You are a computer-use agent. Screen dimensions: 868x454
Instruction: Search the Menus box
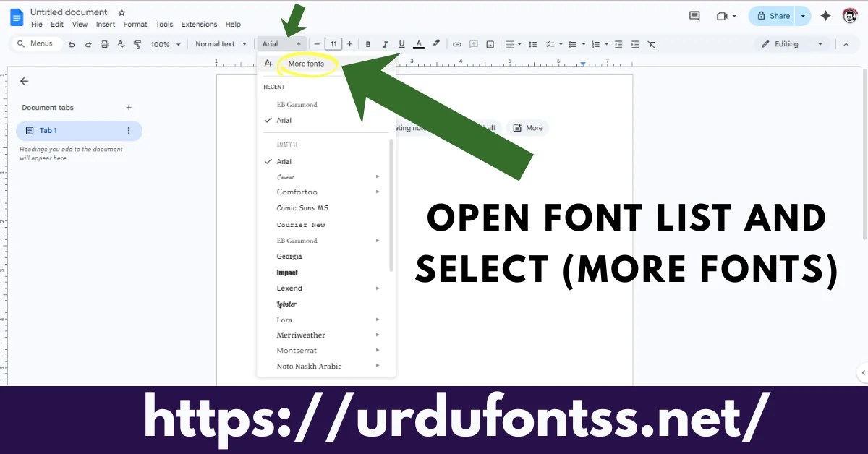(x=38, y=44)
